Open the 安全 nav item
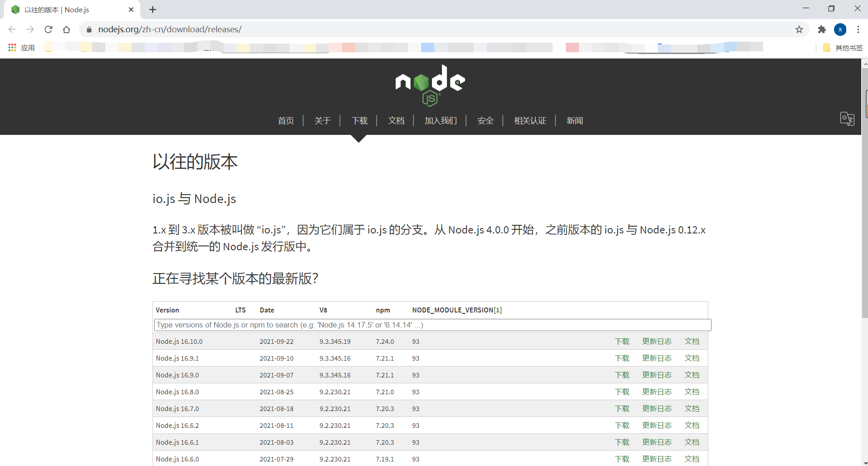 click(485, 121)
